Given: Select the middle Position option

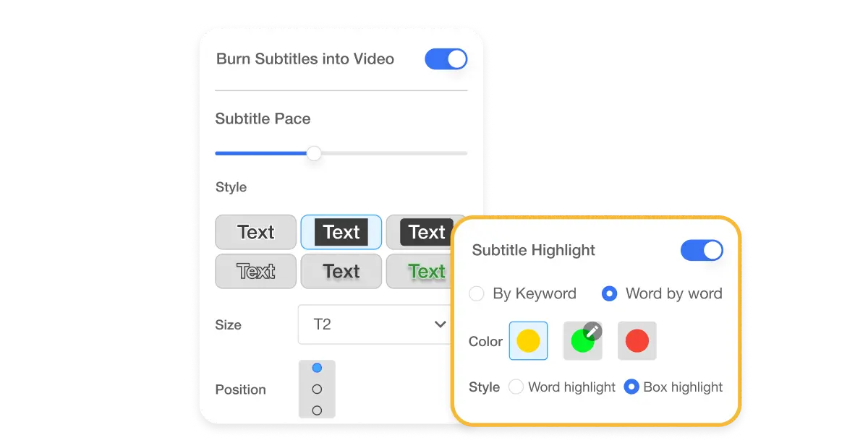Looking at the screenshot, I should [x=317, y=388].
